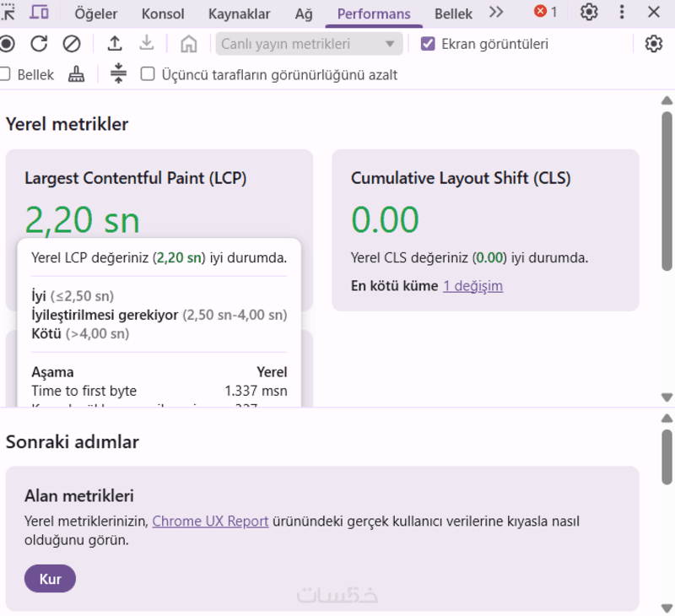Enable the Bellek checkbox
Viewport: 675px width, 616px height.
tap(5, 74)
